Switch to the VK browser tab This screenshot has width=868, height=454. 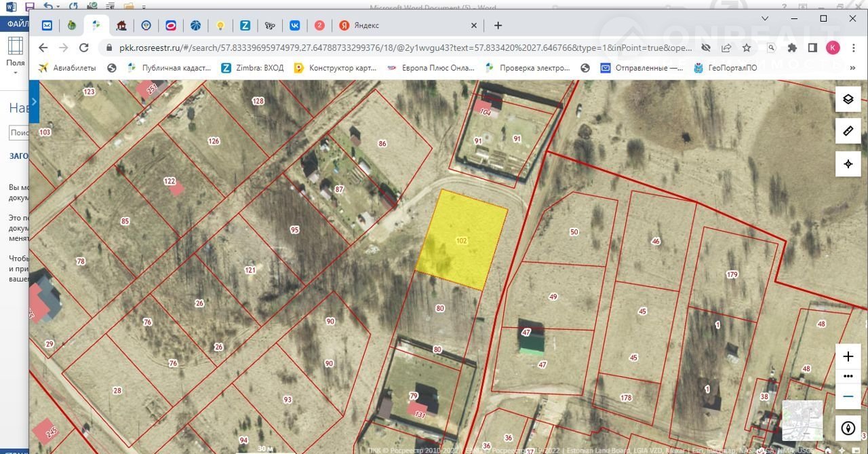(x=295, y=25)
